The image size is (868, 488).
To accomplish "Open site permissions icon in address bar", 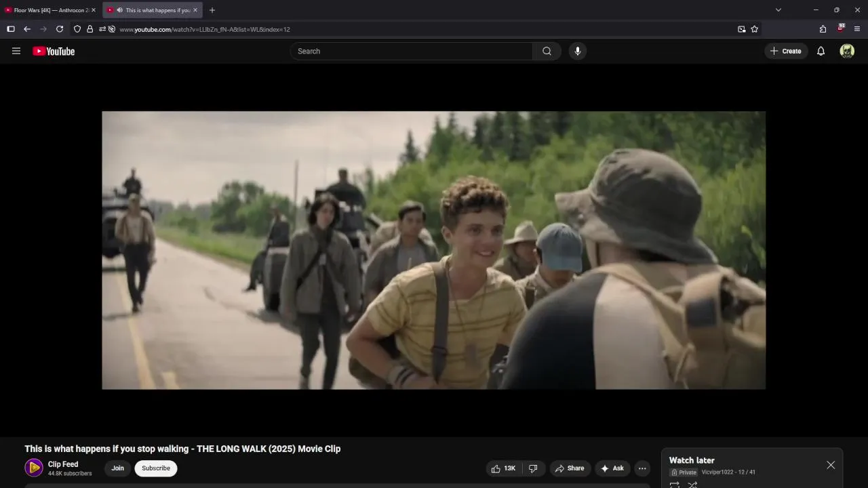I will [102, 29].
